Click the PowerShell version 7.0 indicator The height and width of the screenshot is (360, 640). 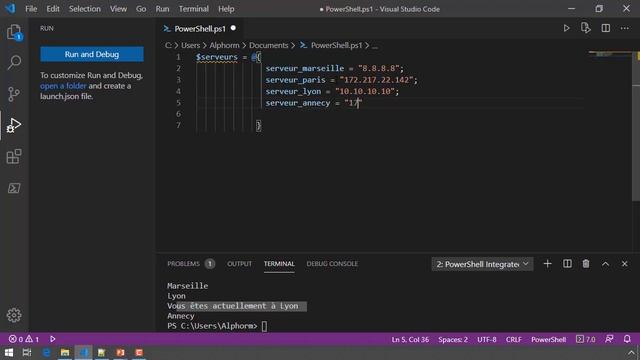point(585,339)
